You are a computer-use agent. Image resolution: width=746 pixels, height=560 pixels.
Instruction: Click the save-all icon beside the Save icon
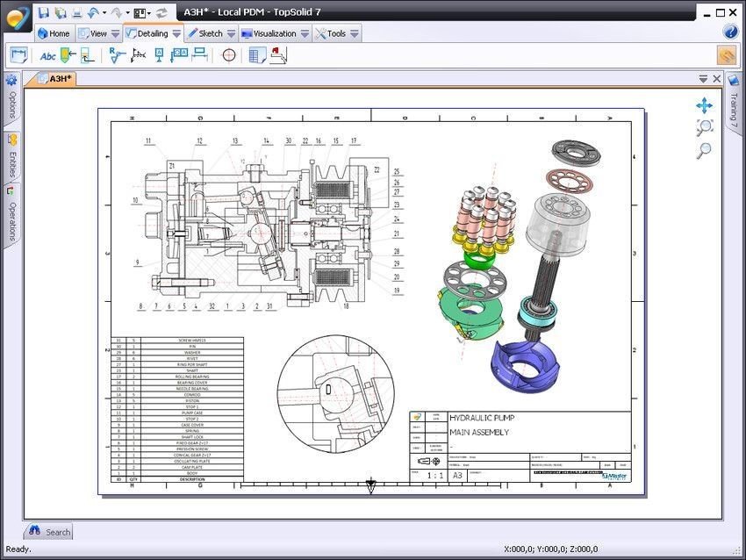tap(60, 12)
